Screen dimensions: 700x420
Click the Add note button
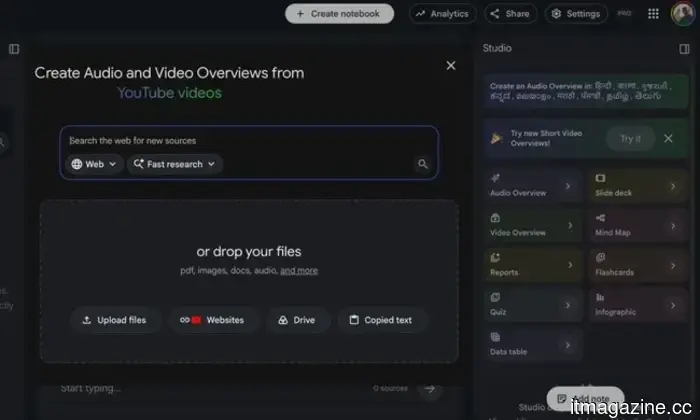(x=585, y=398)
